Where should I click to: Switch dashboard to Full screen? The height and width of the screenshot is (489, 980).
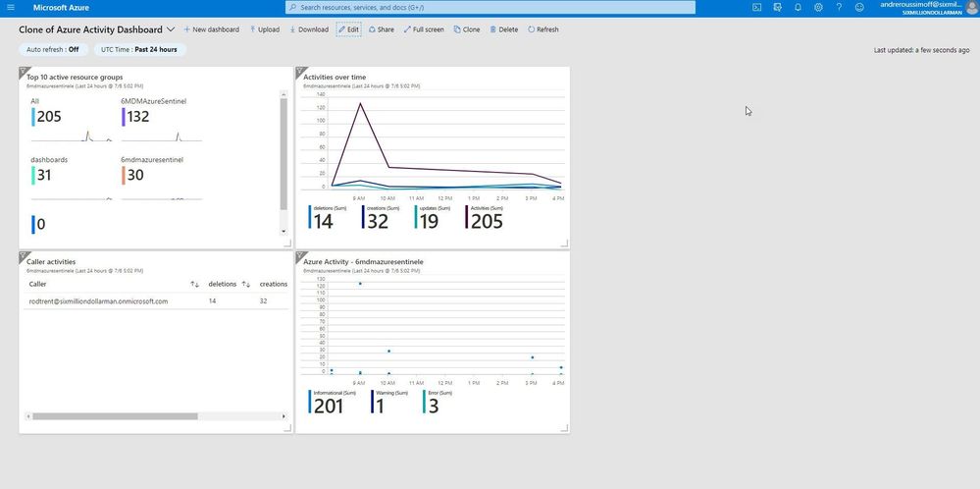tap(424, 29)
